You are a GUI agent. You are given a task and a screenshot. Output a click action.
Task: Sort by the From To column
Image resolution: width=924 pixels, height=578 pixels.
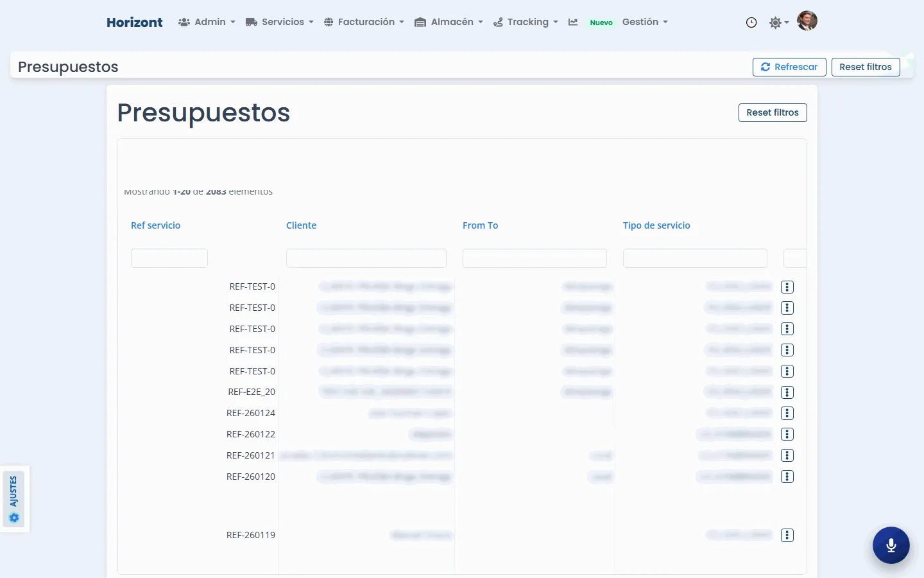tap(481, 225)
